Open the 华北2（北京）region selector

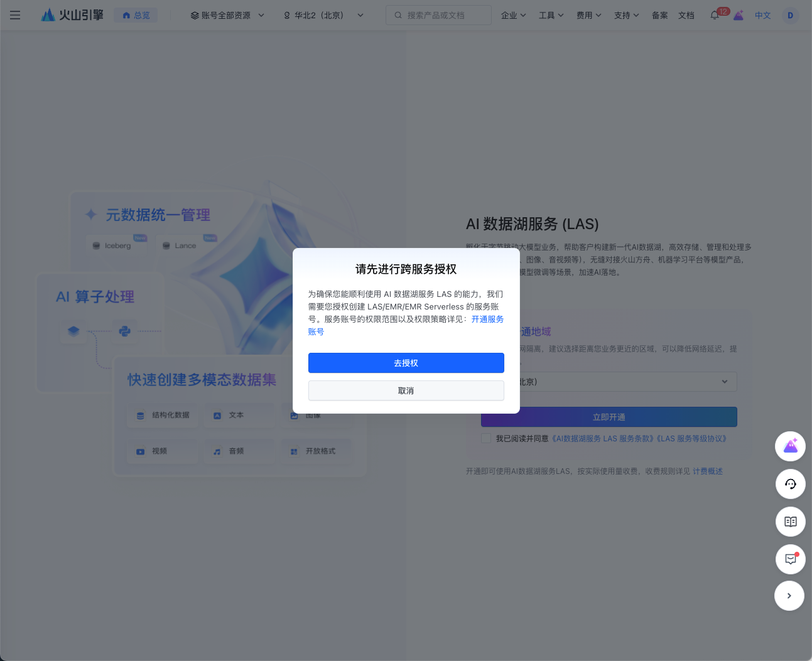click(323, 15)
